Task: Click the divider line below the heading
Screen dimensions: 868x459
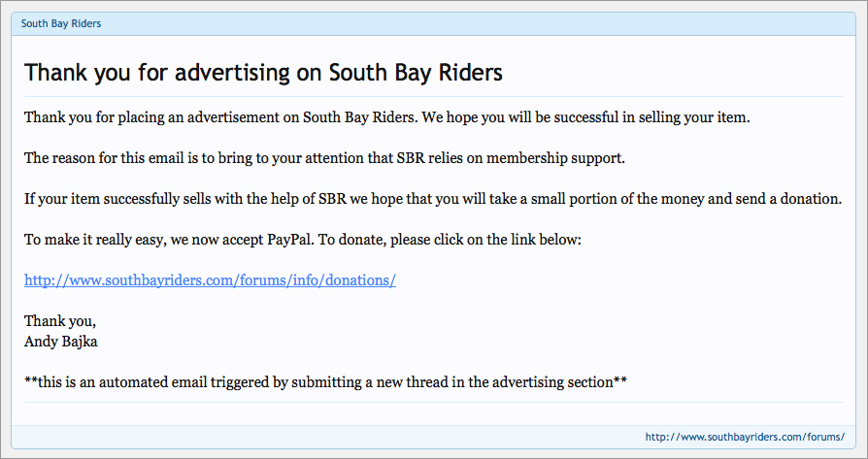Action: [433, 97]
